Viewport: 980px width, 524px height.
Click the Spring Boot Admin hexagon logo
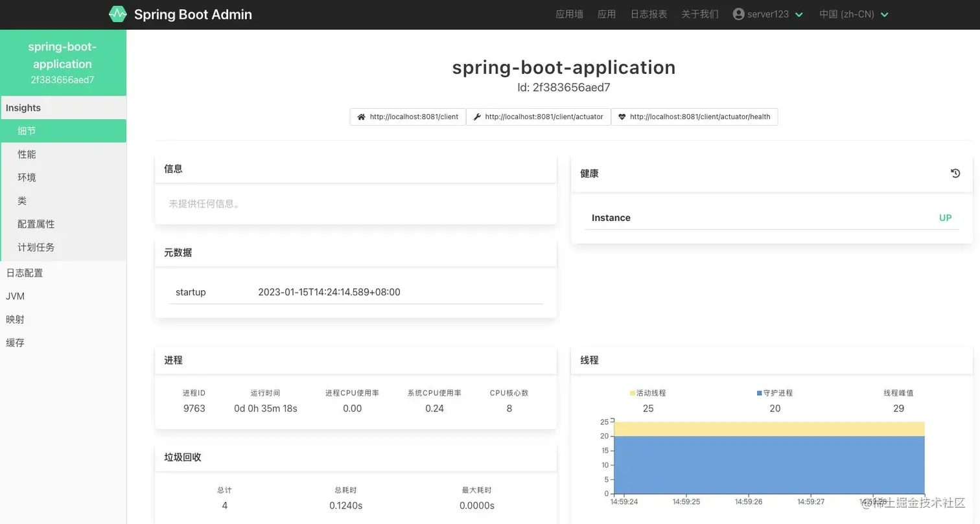[117, 14]
